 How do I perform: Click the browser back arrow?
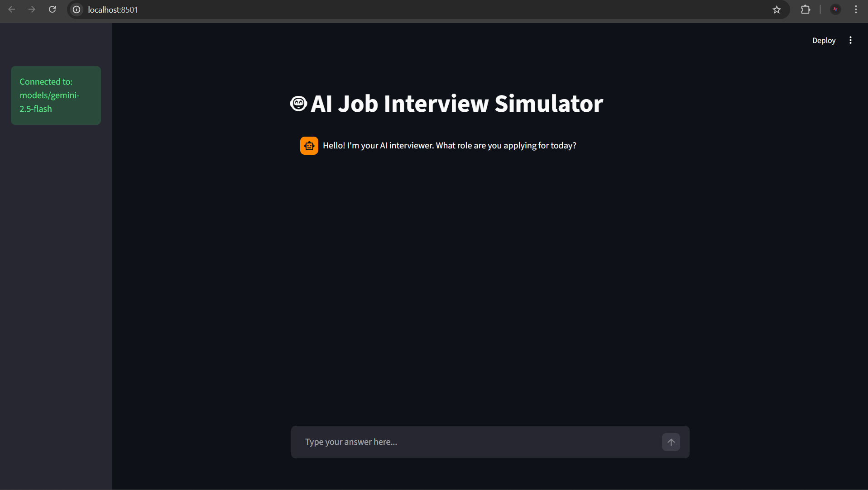coord(12,10)
